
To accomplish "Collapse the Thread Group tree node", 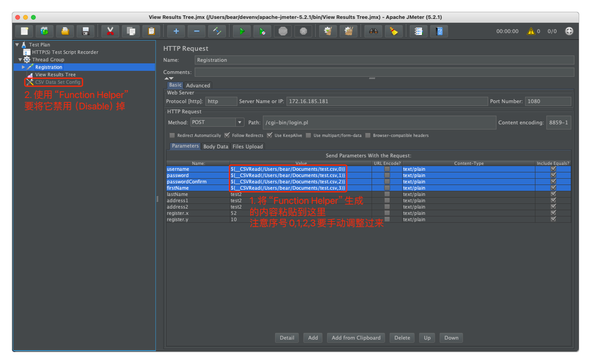I will tap(20, 60).
